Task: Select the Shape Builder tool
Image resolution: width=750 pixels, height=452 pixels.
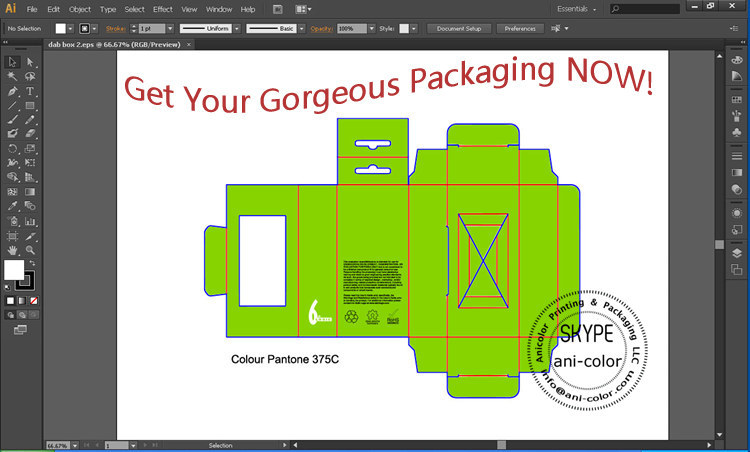Action: (12, 177)
